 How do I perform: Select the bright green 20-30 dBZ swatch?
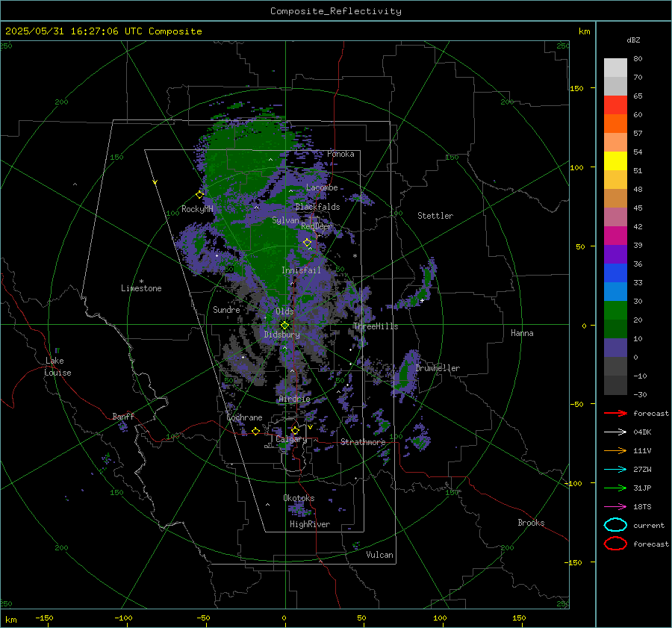pyautogui.click(x=615, y=311)
